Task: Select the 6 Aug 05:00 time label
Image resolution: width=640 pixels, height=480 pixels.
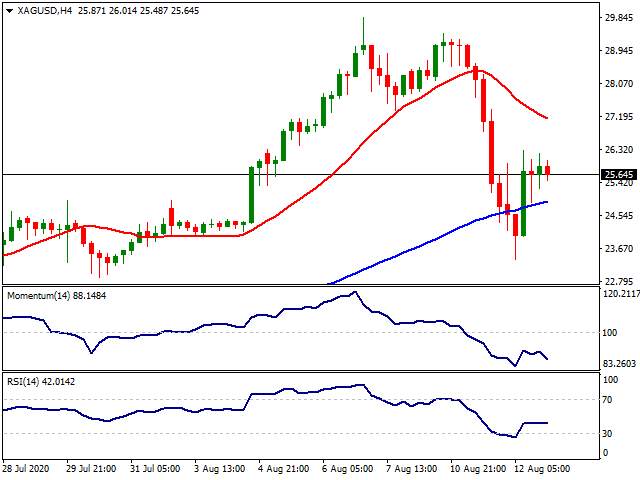Action: (347, 469)
